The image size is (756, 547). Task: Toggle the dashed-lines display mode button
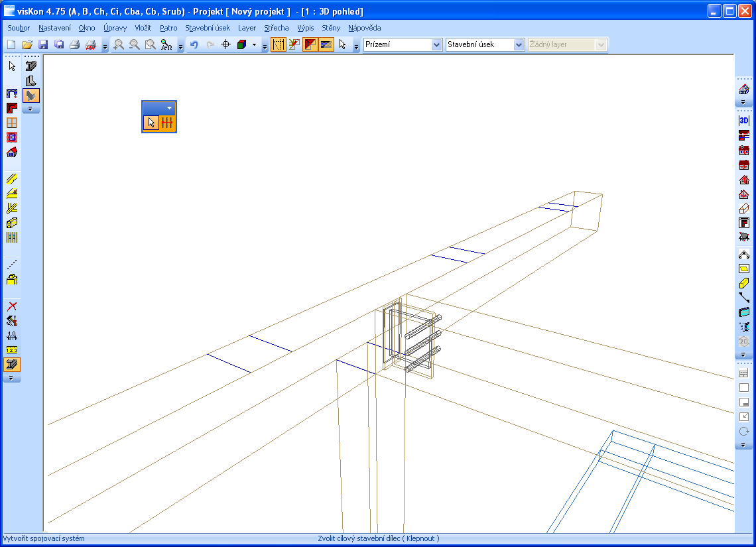pyautogui.click(x=279, y=45)
